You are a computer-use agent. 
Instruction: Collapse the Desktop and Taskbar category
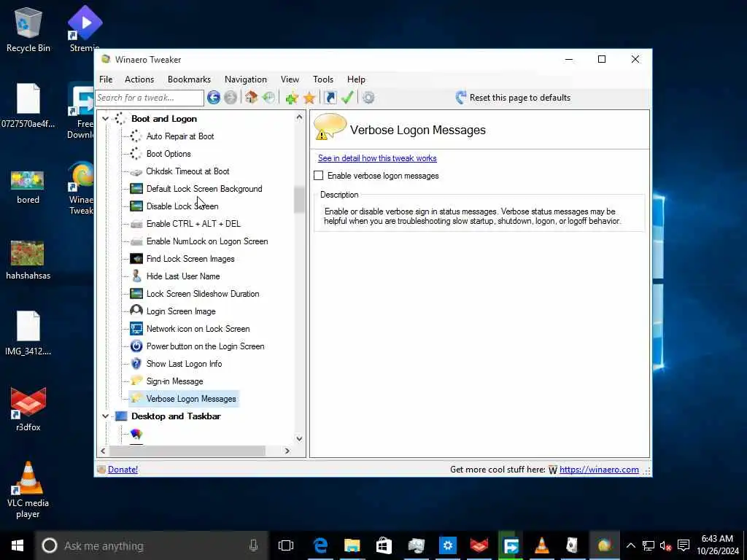click(x=105, y=416)
